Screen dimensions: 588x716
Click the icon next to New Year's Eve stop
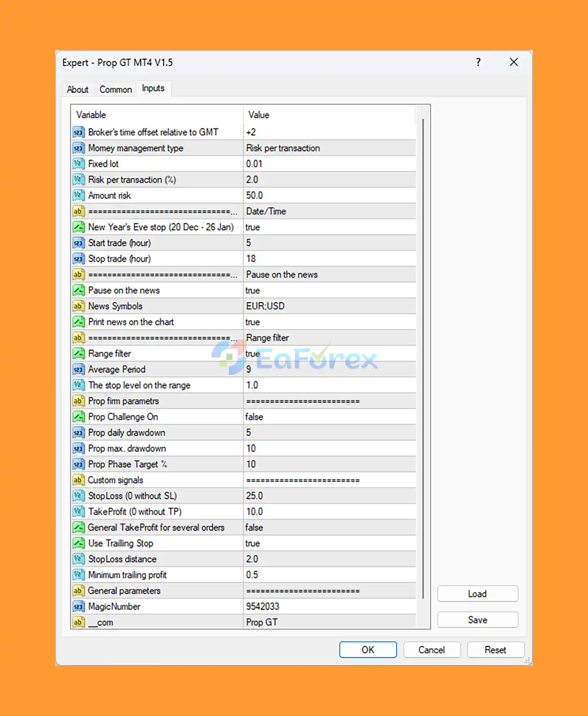coord(79,227)
